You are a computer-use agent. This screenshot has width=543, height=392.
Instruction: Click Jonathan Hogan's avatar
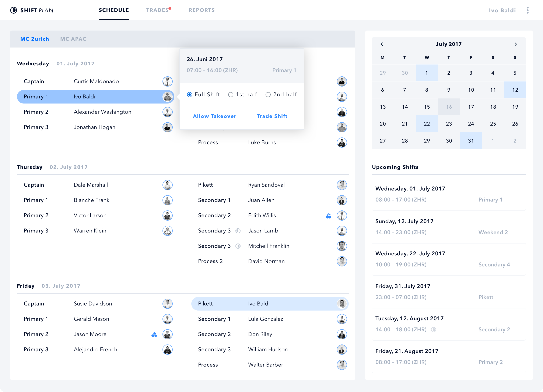point(167,127)
